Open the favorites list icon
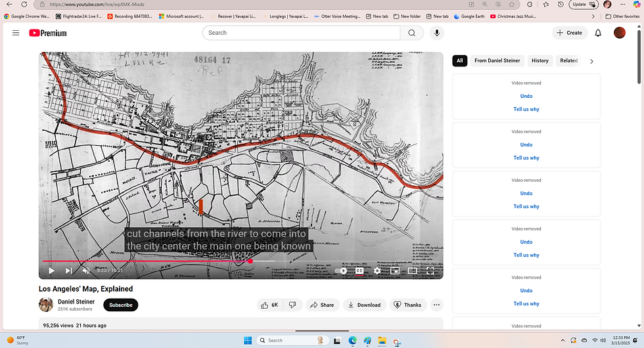This screenshot has width=644, height=348. [545, 5]
